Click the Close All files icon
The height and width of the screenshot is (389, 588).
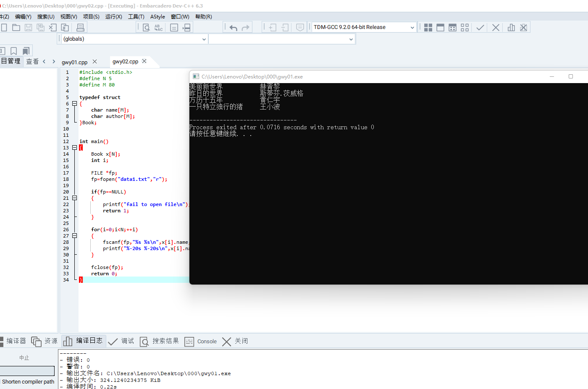[x=65, y=27]
